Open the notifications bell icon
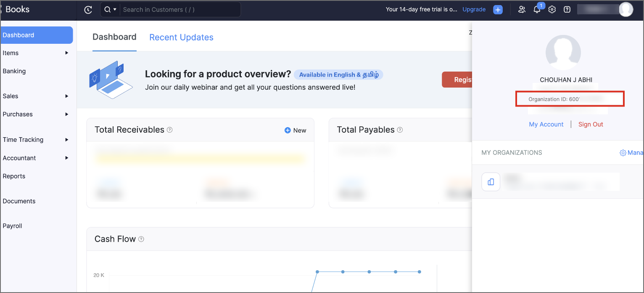644x293 pixels. pos(537,10)
